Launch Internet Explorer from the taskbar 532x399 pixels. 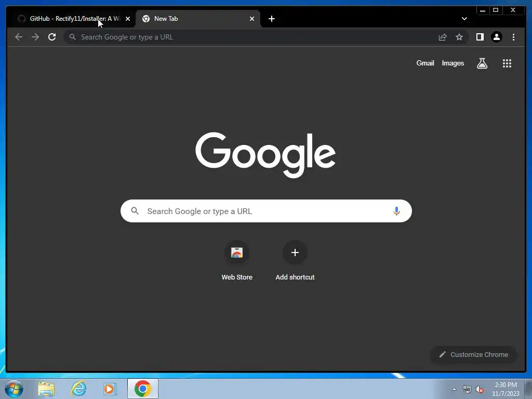[x=78, y=389]
